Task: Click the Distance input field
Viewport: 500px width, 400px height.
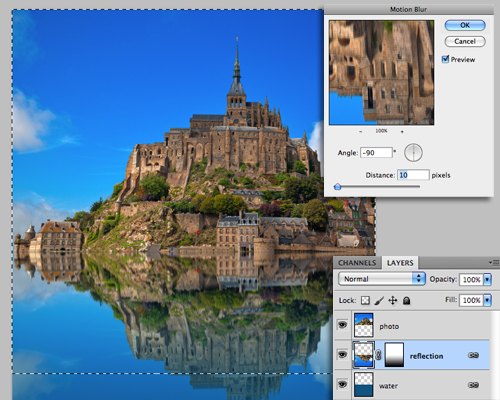Action: tap(413, 175)
